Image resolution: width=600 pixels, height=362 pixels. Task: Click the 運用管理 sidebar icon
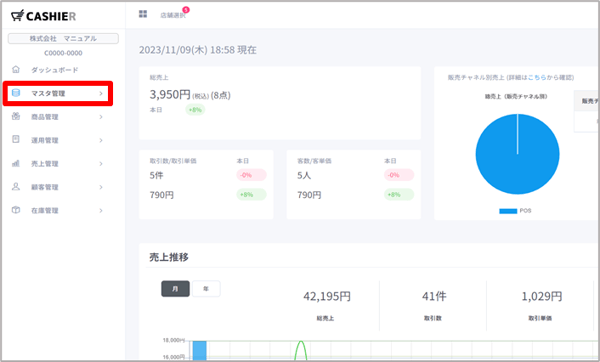pos(16,140)
